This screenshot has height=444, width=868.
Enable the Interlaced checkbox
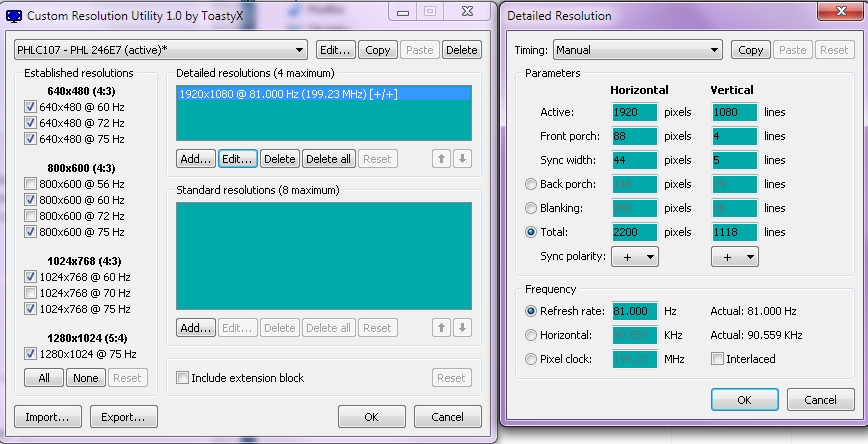tap(717, 359)
